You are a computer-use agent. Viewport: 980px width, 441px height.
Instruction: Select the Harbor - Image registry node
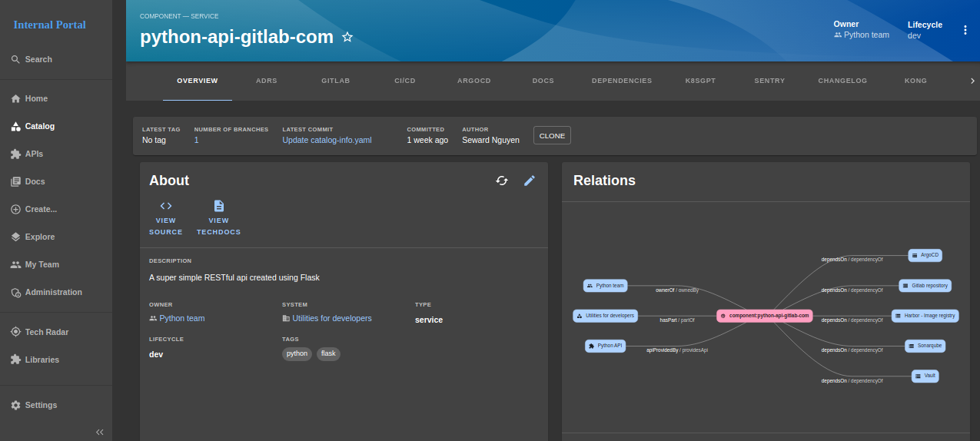(x=925, y=315)
